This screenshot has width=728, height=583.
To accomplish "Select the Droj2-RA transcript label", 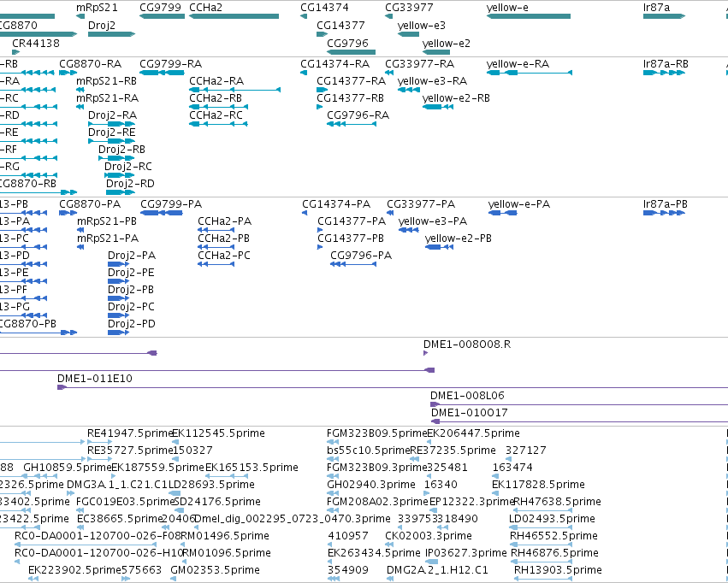I will [x=112, y=115].
